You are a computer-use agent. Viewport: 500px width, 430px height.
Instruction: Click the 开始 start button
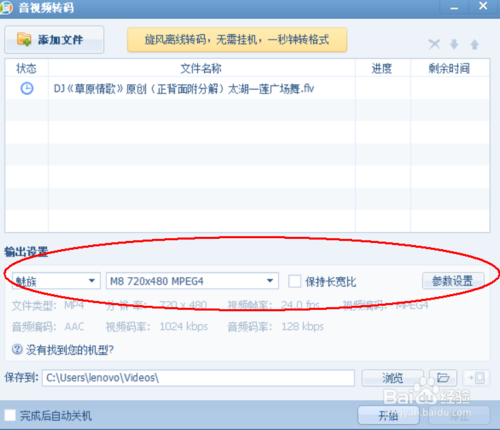point(388,415)
